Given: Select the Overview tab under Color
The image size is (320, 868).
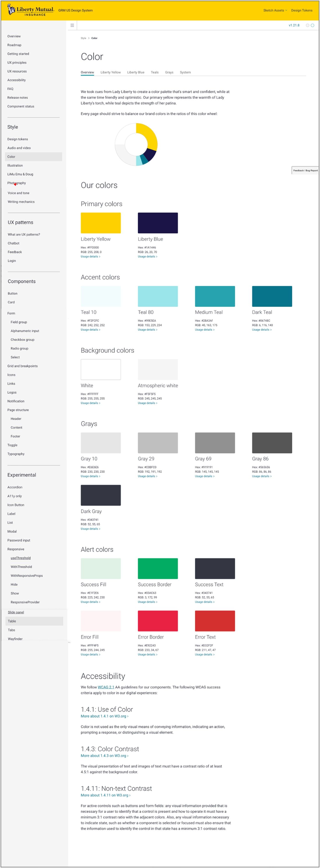Looking at the screenshot, I should click(87, 72).
